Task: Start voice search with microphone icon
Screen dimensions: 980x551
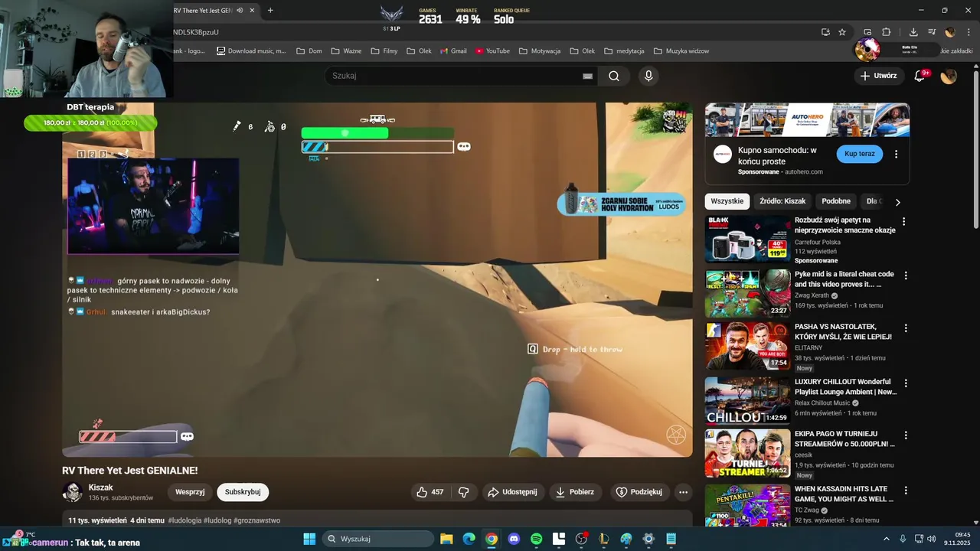Action: coord(648,76)
